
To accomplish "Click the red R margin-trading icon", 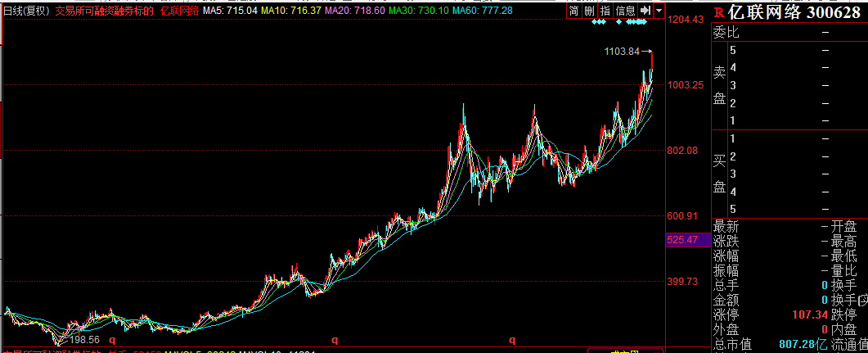I will (x=718, y=12).
